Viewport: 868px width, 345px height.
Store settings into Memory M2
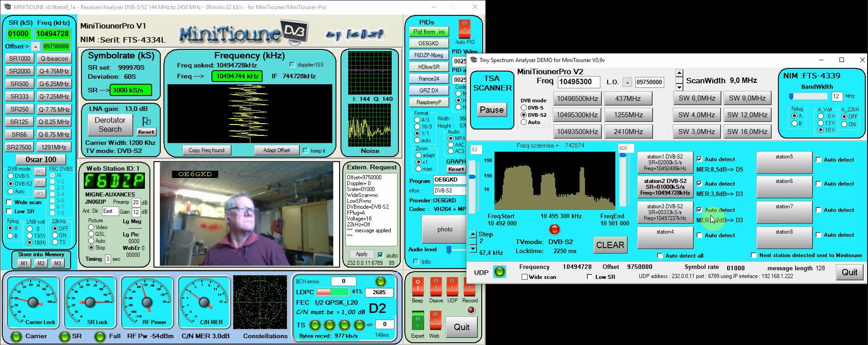pos(41,263)
